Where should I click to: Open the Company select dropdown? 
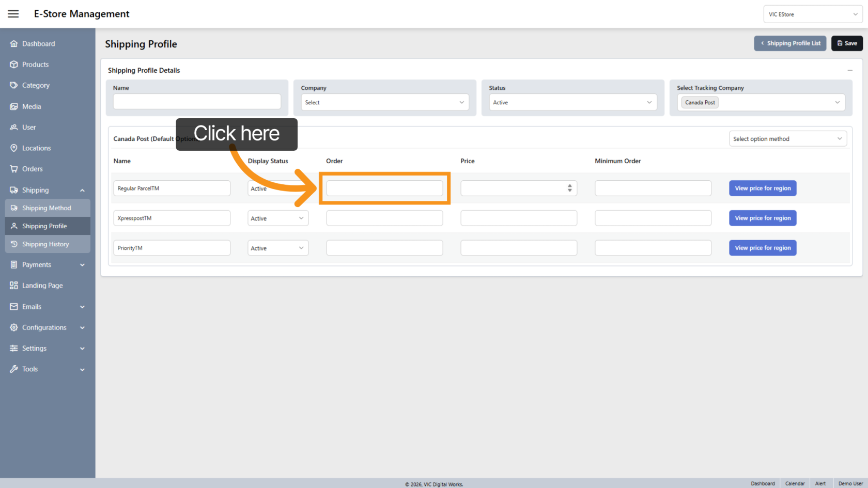[x=384, y=102]
